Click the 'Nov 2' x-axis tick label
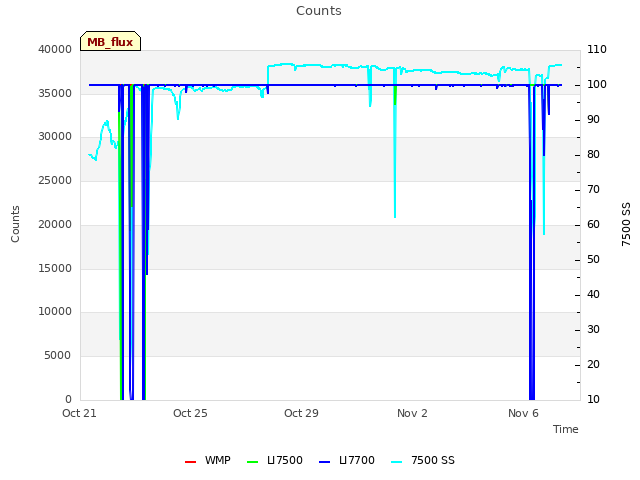The height and width of the screenshot is (480, 640). tap(412, 413)
